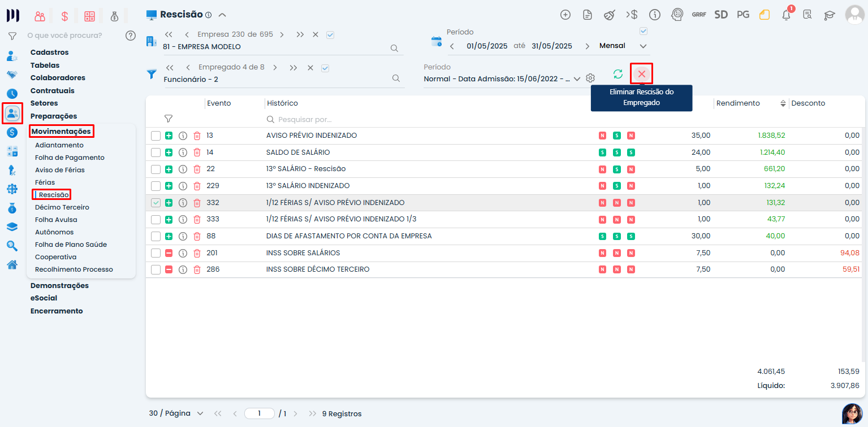Click the notification bell icon
Viewport: 868px width, 427px height.
click(786, 15)
